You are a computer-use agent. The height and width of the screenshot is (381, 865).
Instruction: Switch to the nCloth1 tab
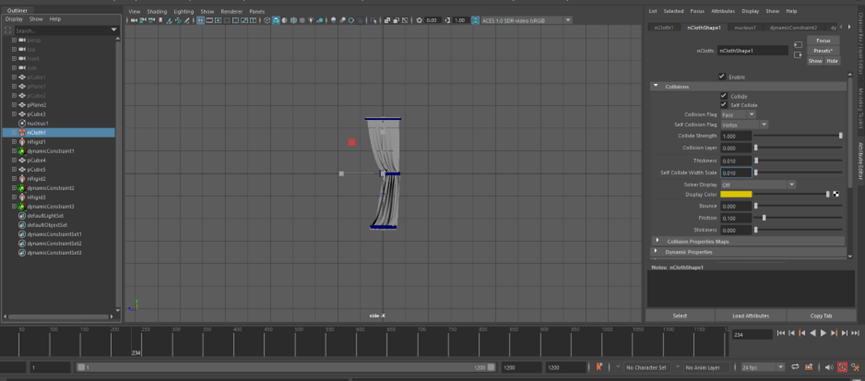pyautogui.click(x=664, y=27)
